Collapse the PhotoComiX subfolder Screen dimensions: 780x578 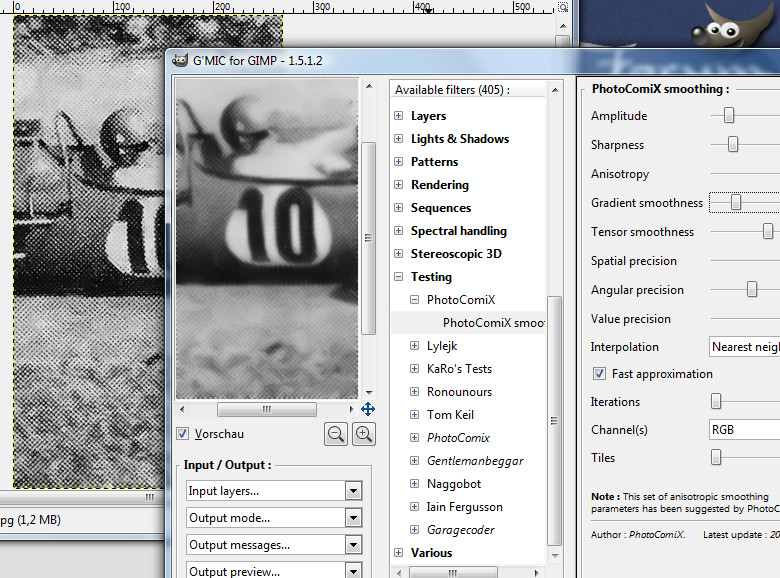pos(414,299)
